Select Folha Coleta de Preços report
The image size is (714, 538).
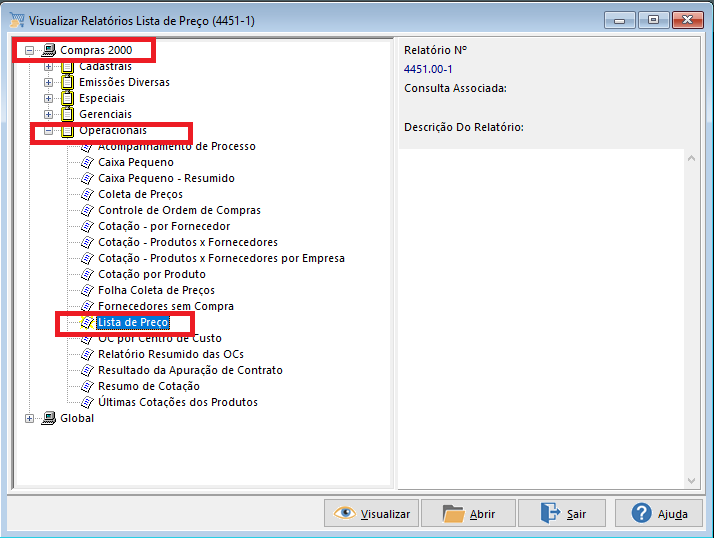point(156,290)
